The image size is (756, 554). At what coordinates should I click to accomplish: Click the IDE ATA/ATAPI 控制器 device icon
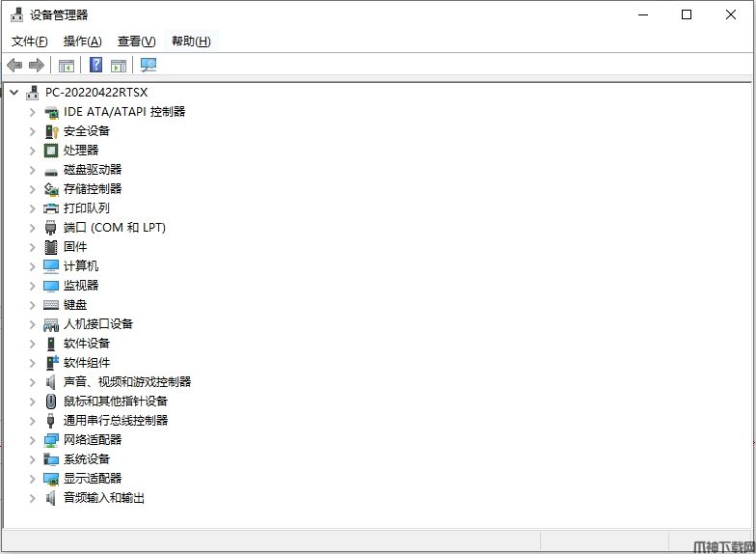pyautogui.click(x=51, y=112)
